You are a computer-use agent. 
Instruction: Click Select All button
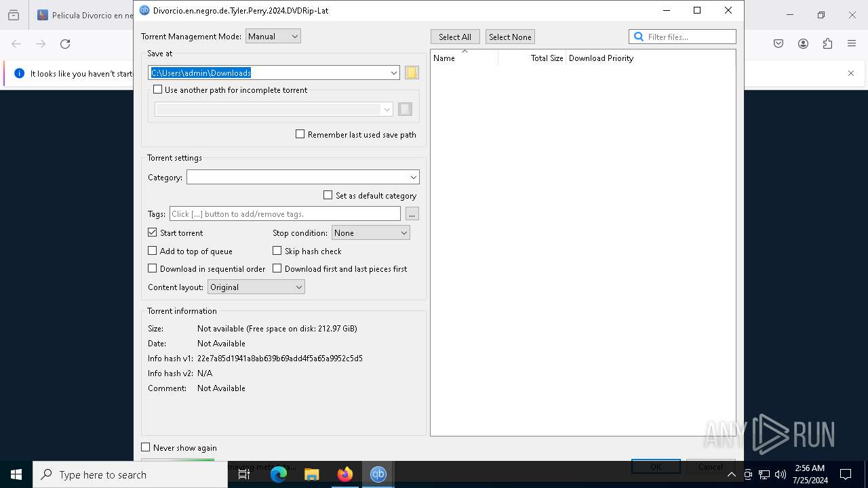click(x=455, y=37)
